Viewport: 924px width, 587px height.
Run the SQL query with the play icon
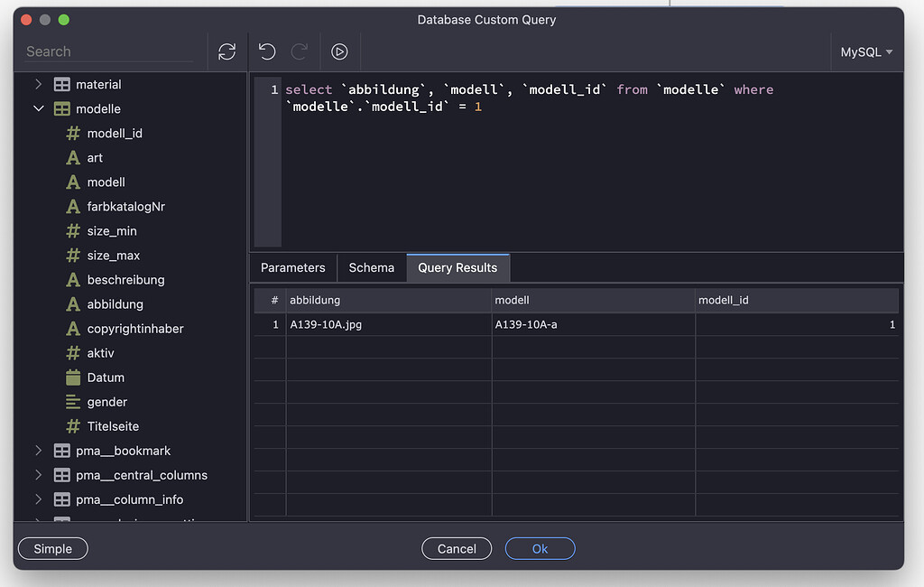pos(339,51)
